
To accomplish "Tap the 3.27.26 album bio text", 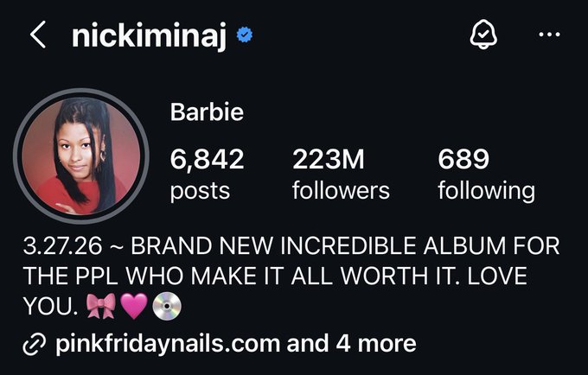I will click(62, 246).
